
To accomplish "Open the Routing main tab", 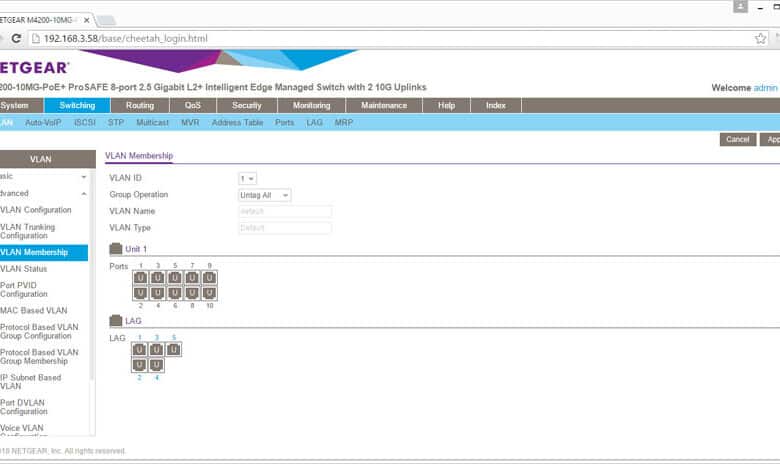I will click(x=140, y=105).
